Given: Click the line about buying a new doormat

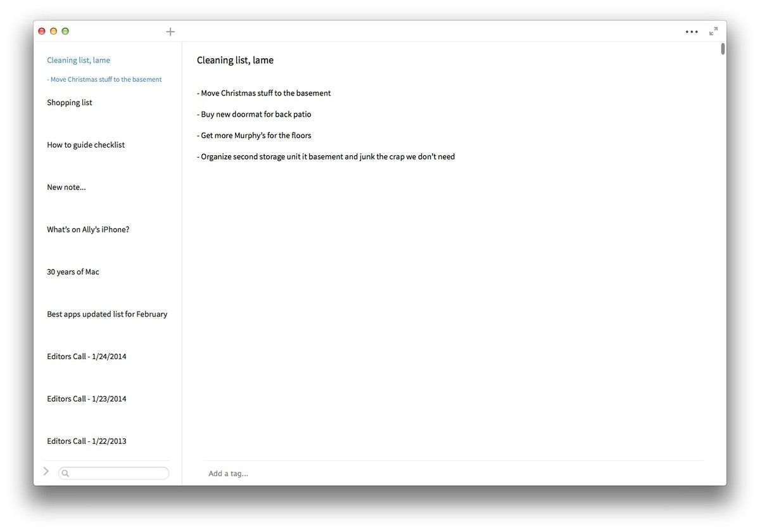Looking at the screenshot, I should coord(254,114).
